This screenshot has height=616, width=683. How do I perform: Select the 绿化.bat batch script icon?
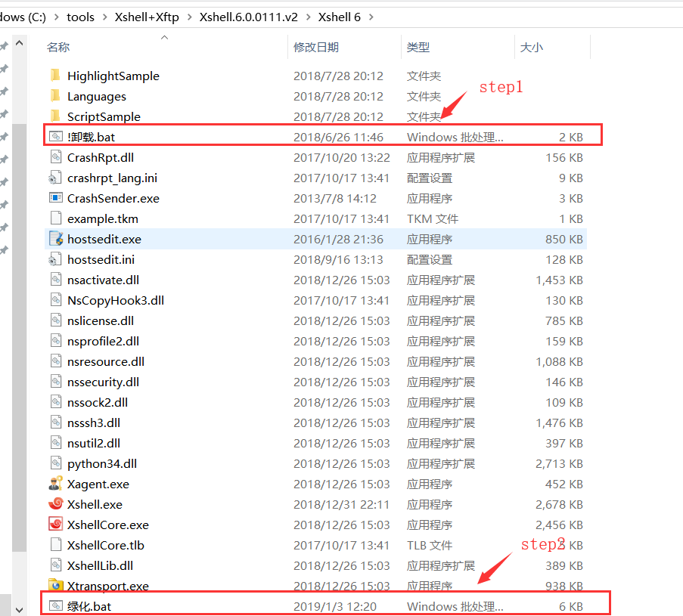pyautogui.click(x=55, y=605)
